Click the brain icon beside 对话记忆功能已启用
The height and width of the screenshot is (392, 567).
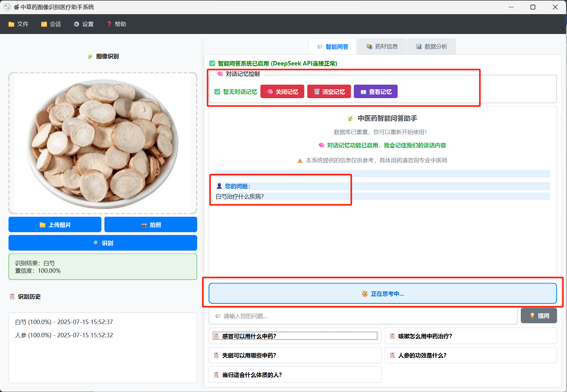click(x=321, y=145)
